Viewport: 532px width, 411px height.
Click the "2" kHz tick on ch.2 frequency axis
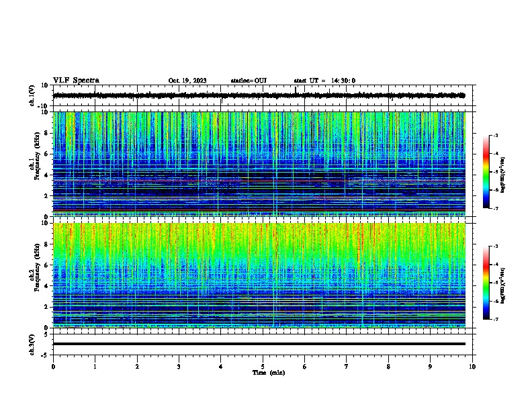point(46,307)
